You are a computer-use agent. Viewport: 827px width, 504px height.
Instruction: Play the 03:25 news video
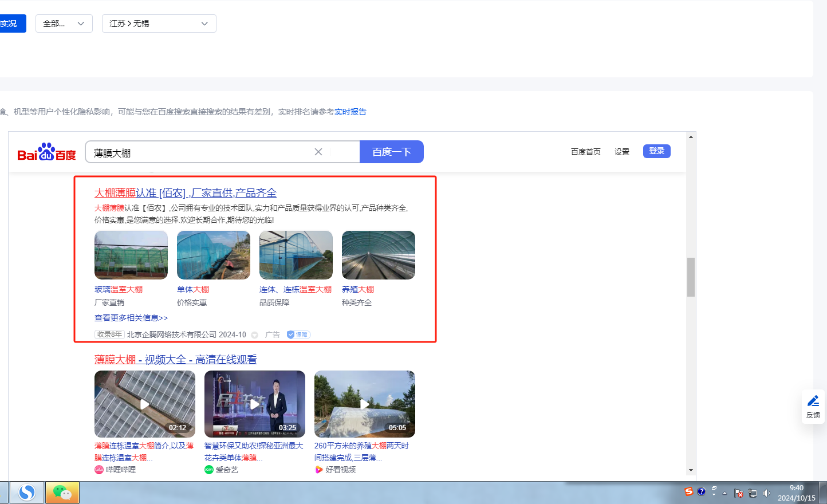click(x=255, y=404)
